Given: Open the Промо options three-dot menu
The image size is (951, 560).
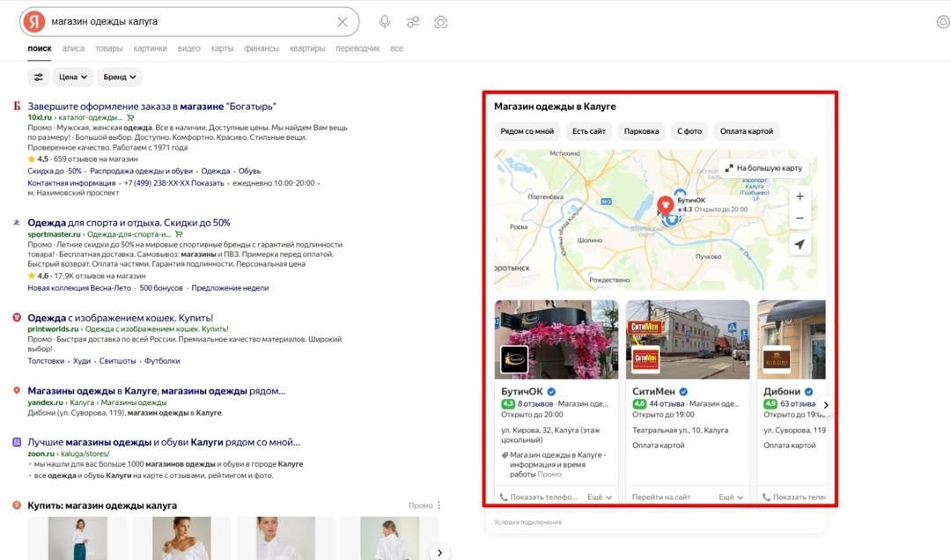Looking at the screenshot, I should (439, 505).
